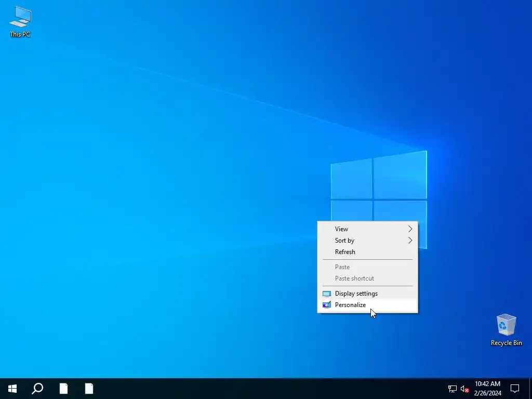Open the notification action center icon

pyautogui.click(x=515, y=389)
